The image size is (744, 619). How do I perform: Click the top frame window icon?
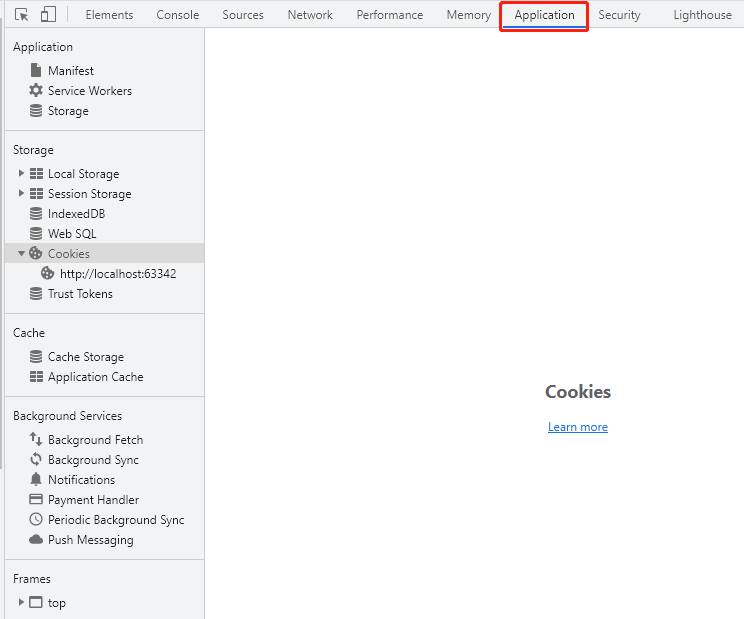coord(36,602)
